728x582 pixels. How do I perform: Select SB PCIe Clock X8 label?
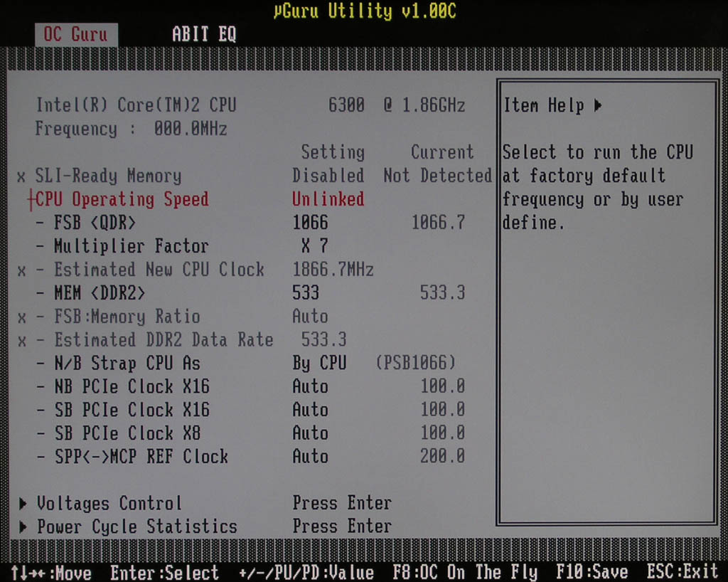pos(127,433)
